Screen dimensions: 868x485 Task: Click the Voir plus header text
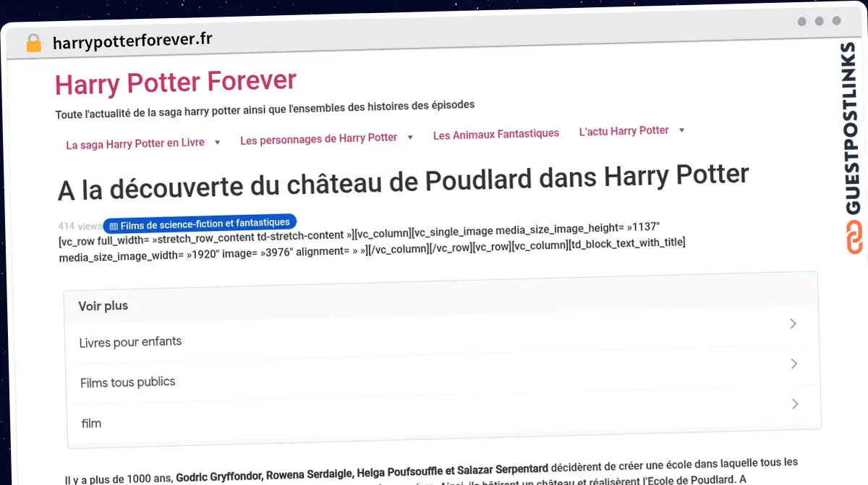tap(103, 306)
